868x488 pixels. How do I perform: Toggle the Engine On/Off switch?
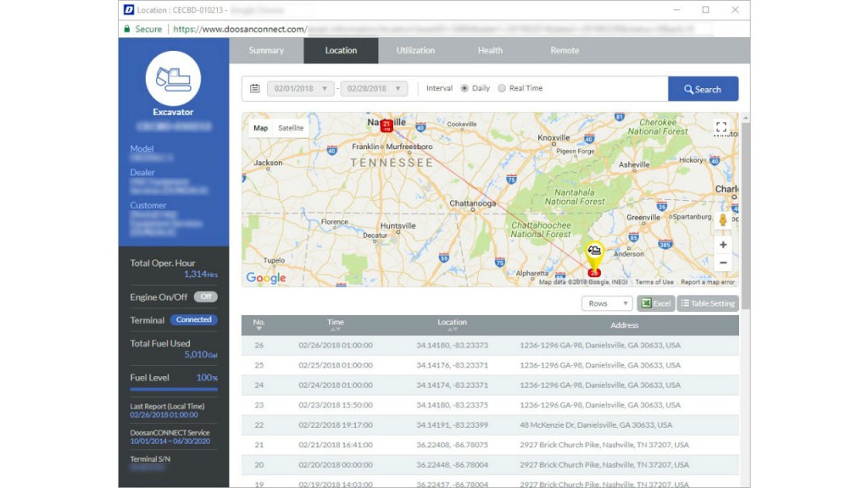point(205,297)
